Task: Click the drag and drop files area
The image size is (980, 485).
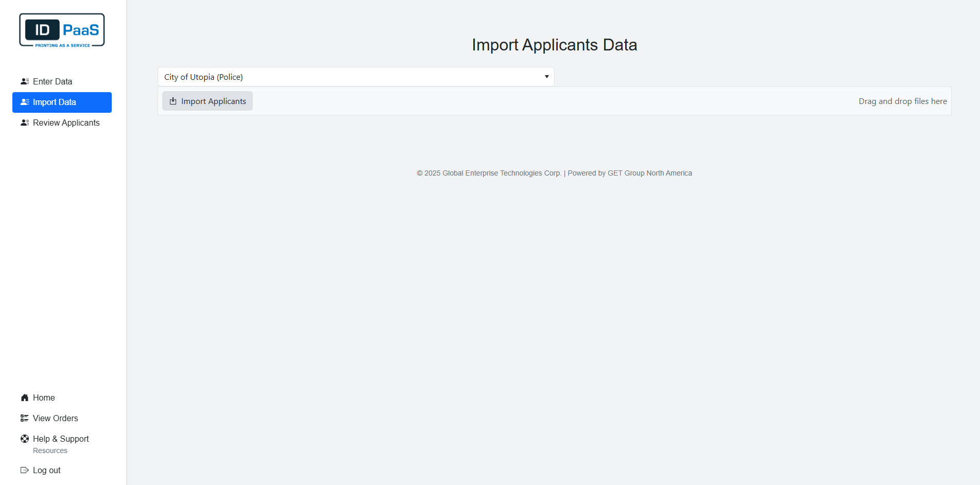Action: 902,101
